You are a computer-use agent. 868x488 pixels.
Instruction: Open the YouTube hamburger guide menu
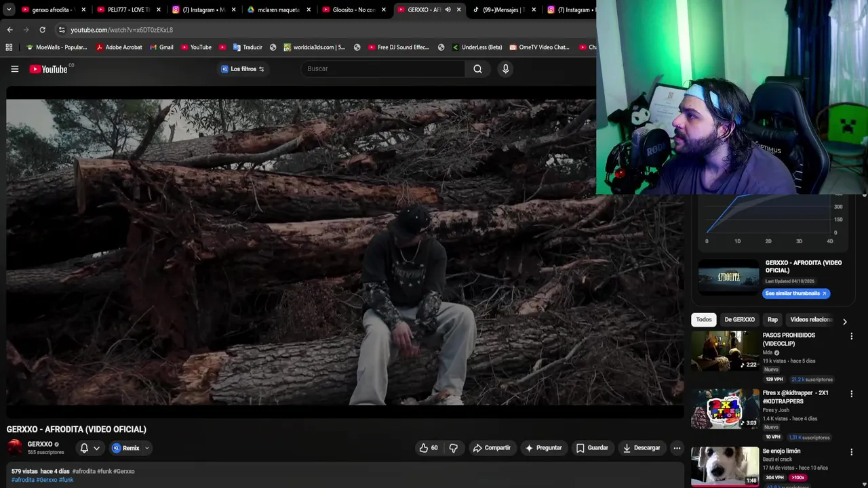14,68
